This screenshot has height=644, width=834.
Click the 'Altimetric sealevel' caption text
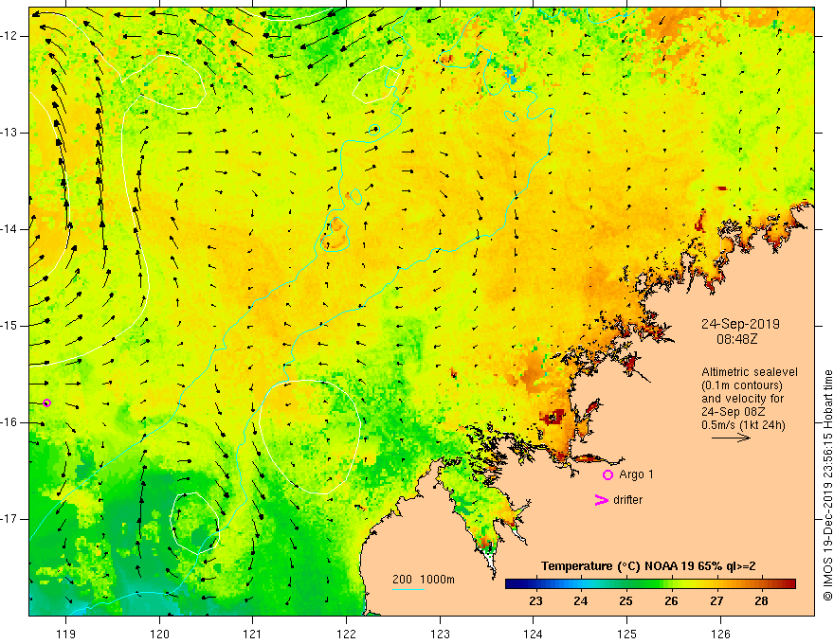(x=750, y=372)
